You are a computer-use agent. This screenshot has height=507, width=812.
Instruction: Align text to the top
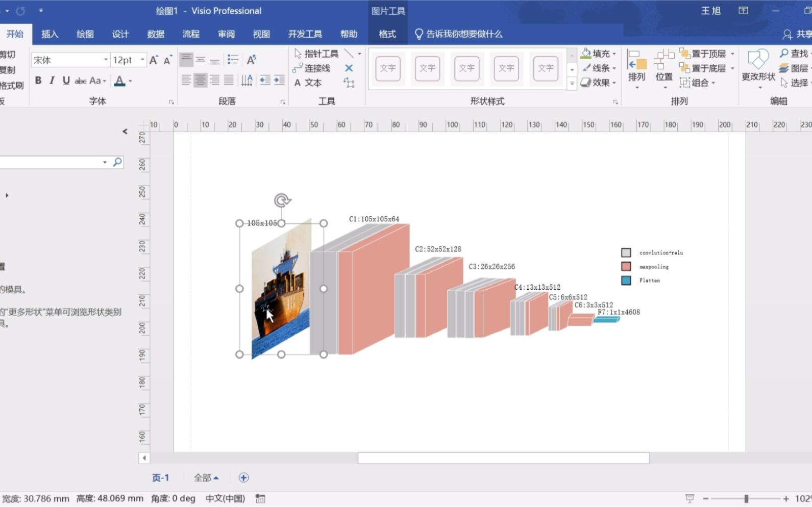pos(186,60)
